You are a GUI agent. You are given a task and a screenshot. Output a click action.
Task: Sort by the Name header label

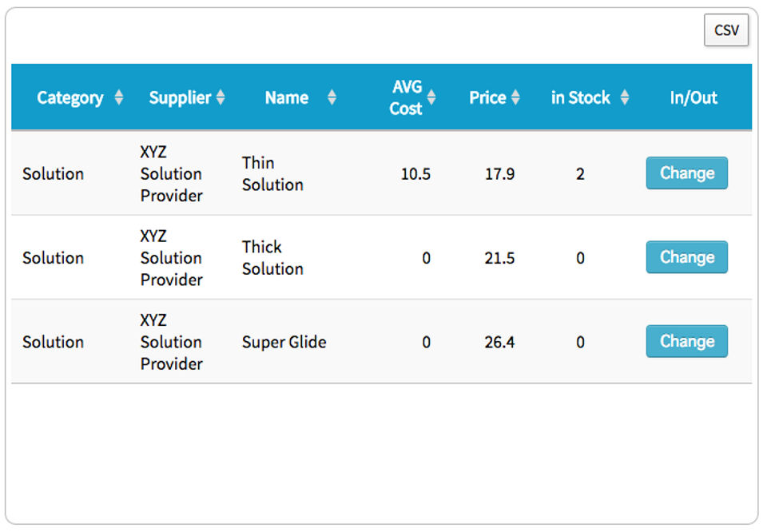[x=287, y=97]
